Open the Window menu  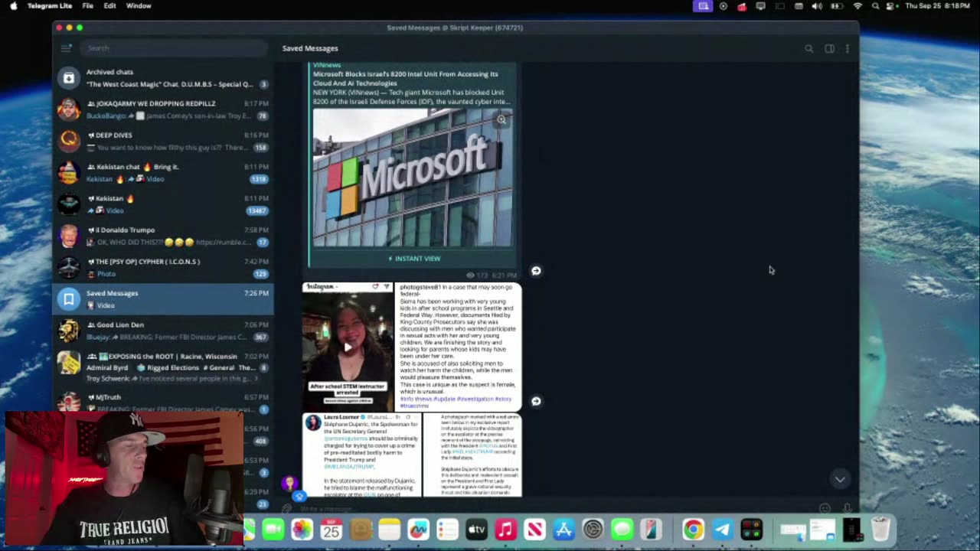[x=139, y=6]
